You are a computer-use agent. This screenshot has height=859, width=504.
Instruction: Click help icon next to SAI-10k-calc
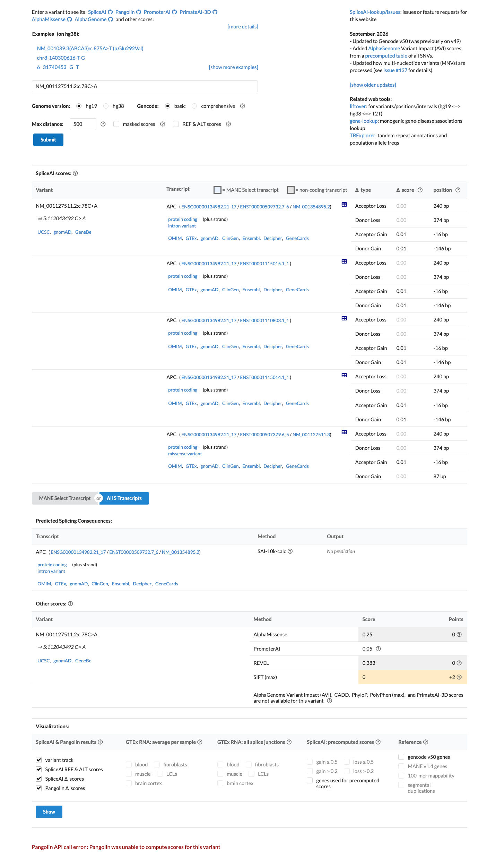290,551
